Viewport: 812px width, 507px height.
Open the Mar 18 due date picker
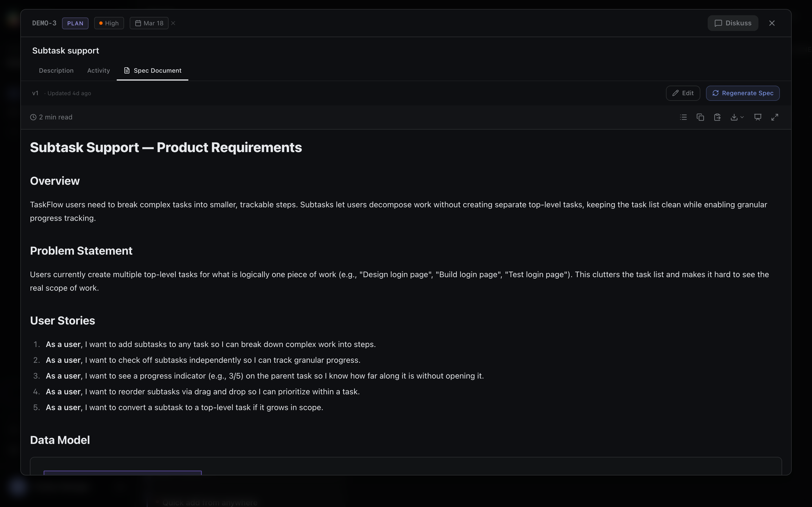pyautogui.click(x=149, y=23)
